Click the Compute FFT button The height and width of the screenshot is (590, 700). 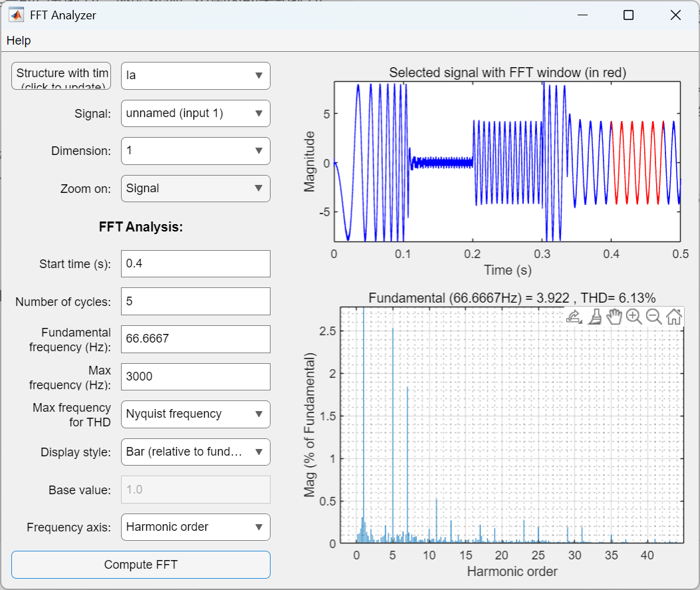pyautogui.click(x=141, y=565)
